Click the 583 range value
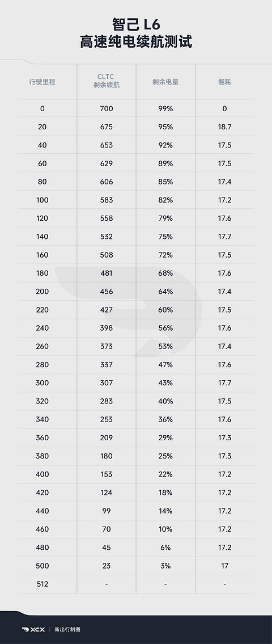 (107, 200)
